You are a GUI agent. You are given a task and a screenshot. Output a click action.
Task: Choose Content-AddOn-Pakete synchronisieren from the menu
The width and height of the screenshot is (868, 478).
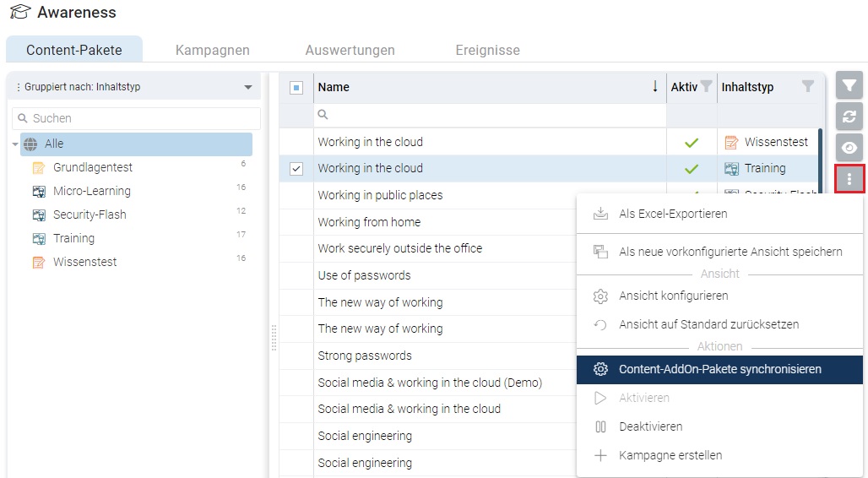pyautogui.click(x=719, y=369)
